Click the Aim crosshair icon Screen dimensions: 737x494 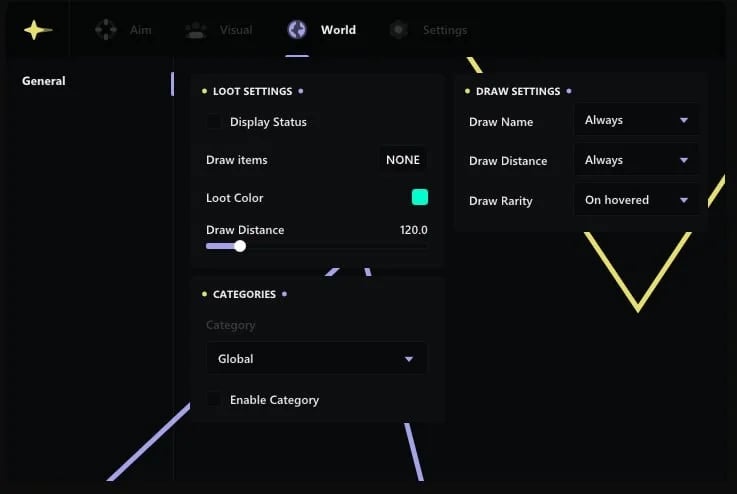[x=106, y=30]
